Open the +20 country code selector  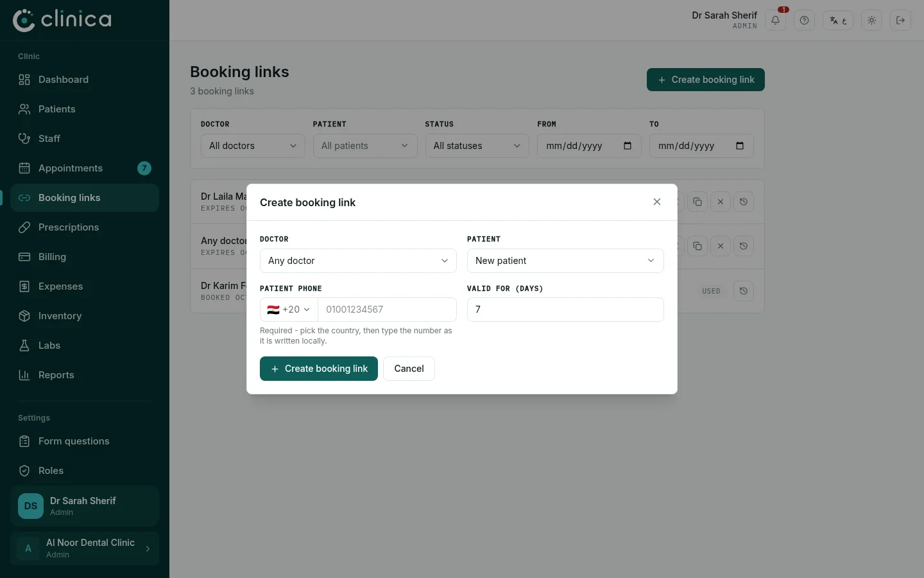point(289,310)
